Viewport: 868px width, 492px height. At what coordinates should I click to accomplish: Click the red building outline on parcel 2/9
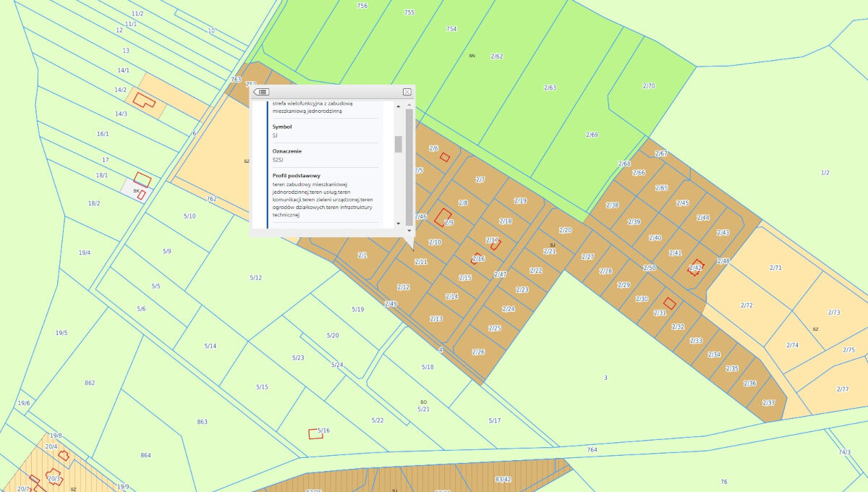pos(443,217)
